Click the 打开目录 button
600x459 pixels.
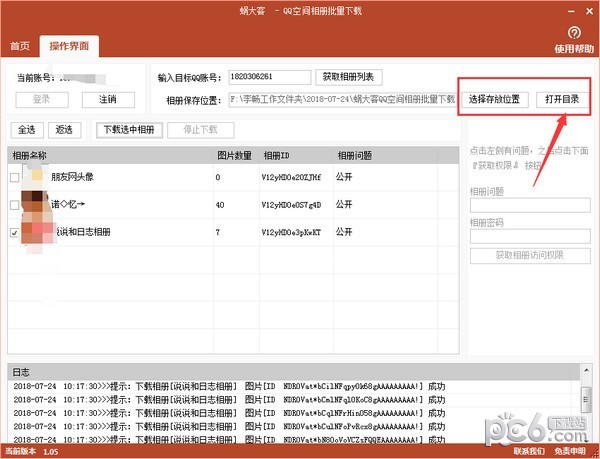pyautogui.click(x=562, y=100)
